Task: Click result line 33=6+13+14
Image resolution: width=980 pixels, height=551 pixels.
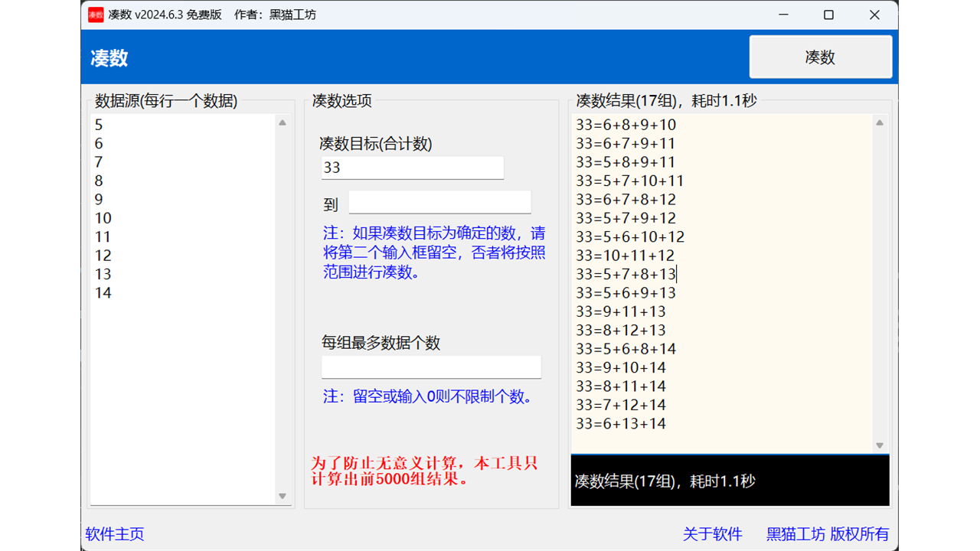Action: tap(621, 424)
